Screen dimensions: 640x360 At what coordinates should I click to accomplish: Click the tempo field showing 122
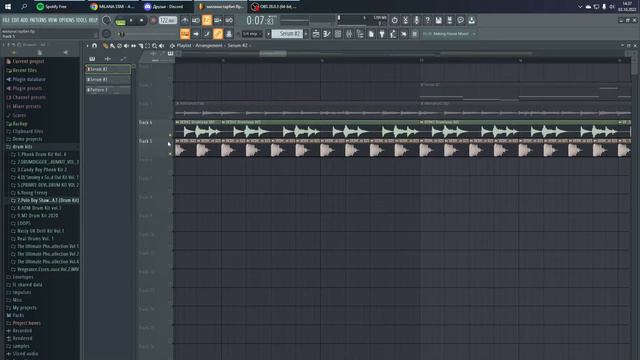tap(167, 20)
